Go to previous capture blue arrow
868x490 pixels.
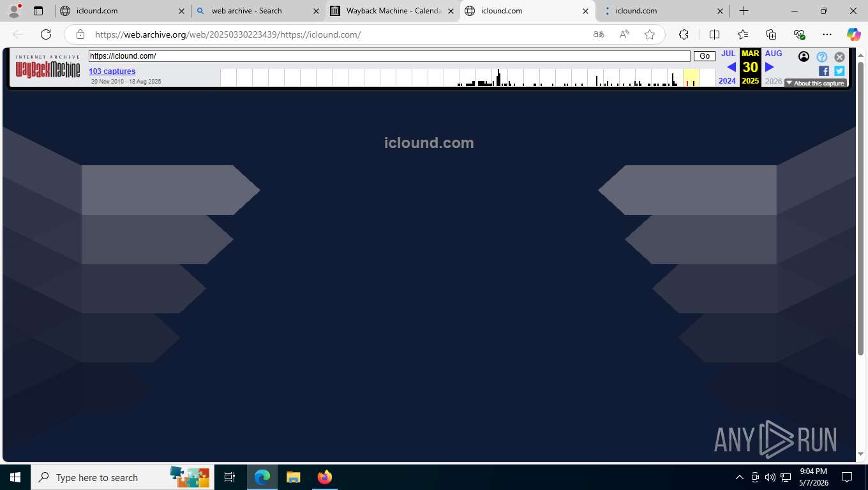pos(731,67)
